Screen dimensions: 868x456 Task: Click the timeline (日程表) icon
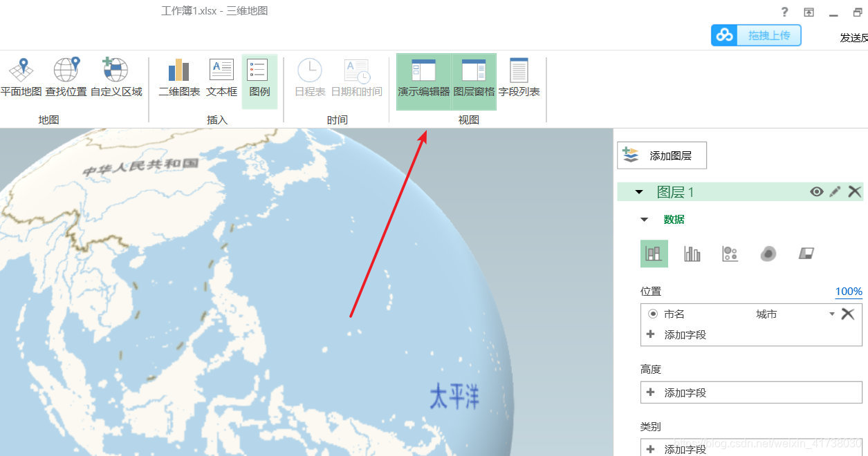coord(310,77)
